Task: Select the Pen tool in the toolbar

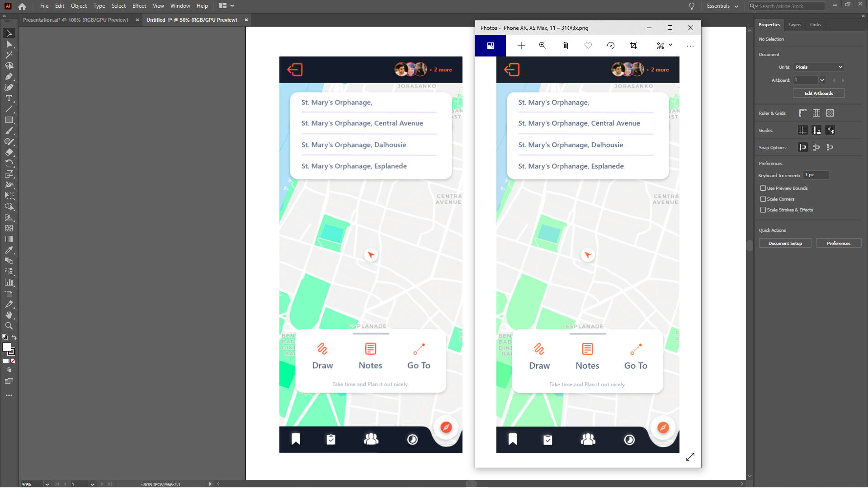Action: (x=9, y=77)
